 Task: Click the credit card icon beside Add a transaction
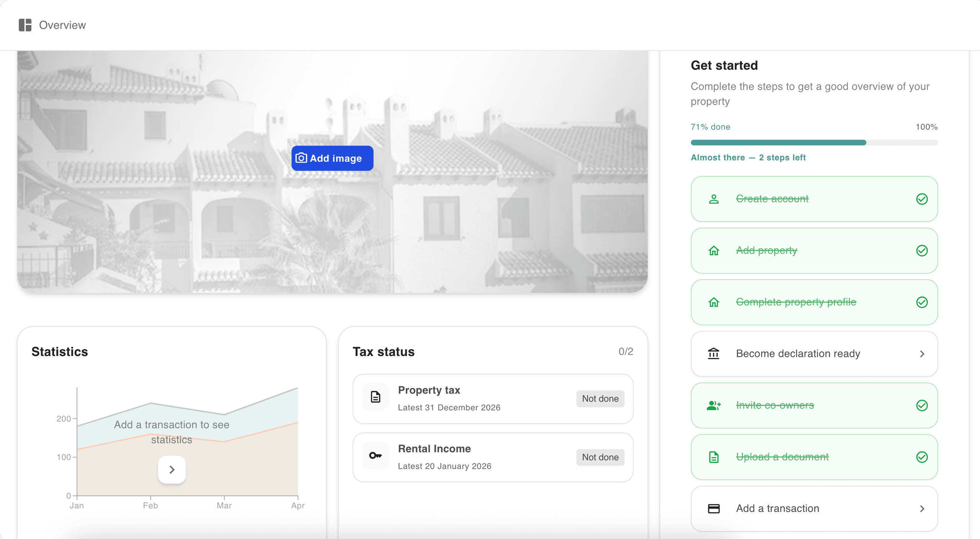(714, 508)
